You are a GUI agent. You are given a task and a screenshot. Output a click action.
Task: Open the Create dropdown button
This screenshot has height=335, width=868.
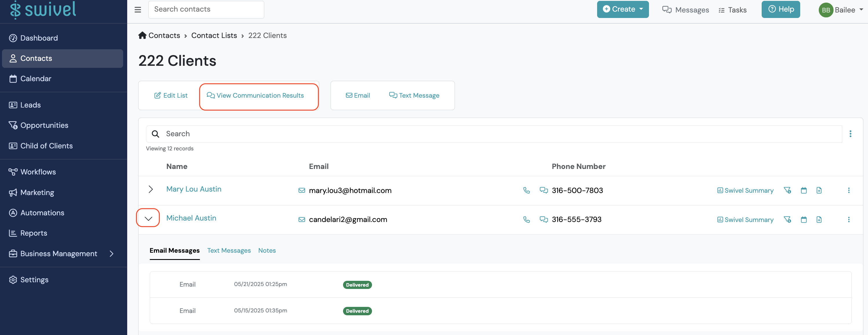(623, 10)
